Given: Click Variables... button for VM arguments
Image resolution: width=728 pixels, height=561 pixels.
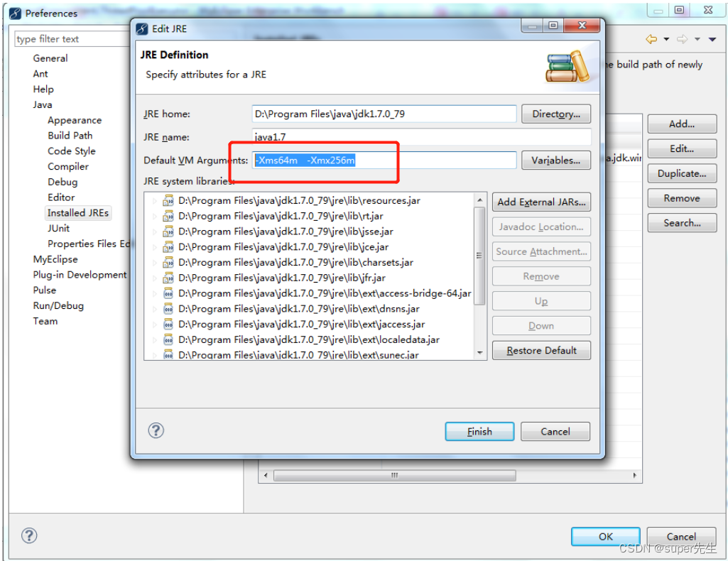Looking at the screenshot, I should pyautogui.click(x=555, y=160).
